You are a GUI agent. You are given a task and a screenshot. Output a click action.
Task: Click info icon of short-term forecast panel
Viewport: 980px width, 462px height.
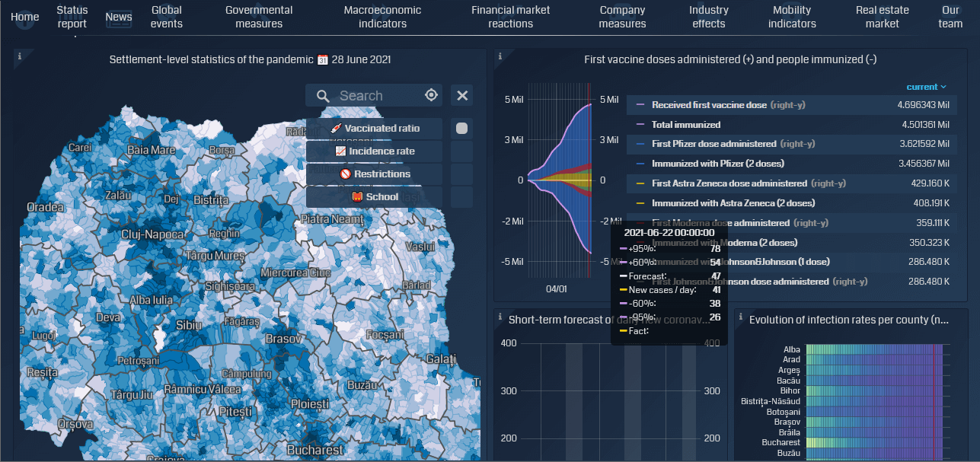(500, 317)
